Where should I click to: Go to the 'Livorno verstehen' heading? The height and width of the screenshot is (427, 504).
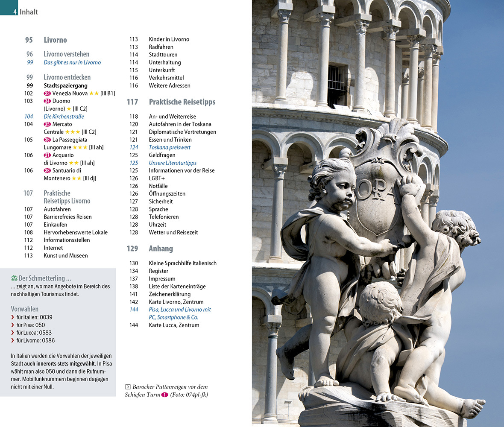[x=67, y=54]
